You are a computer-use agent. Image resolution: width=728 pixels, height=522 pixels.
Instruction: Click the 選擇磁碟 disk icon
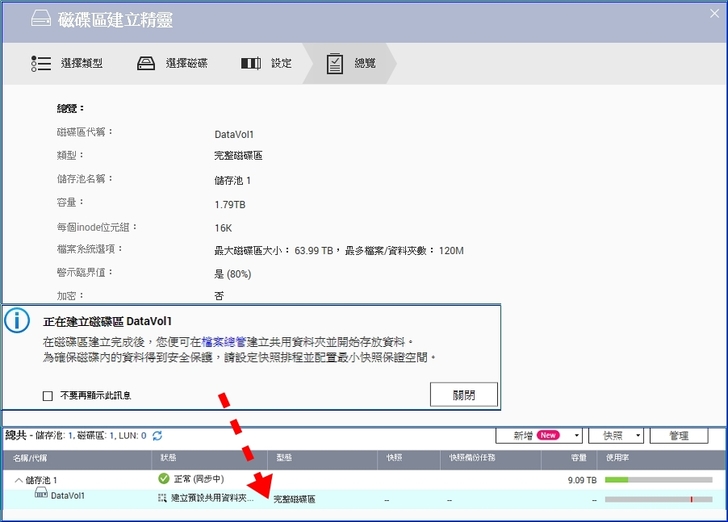[146, 63]
